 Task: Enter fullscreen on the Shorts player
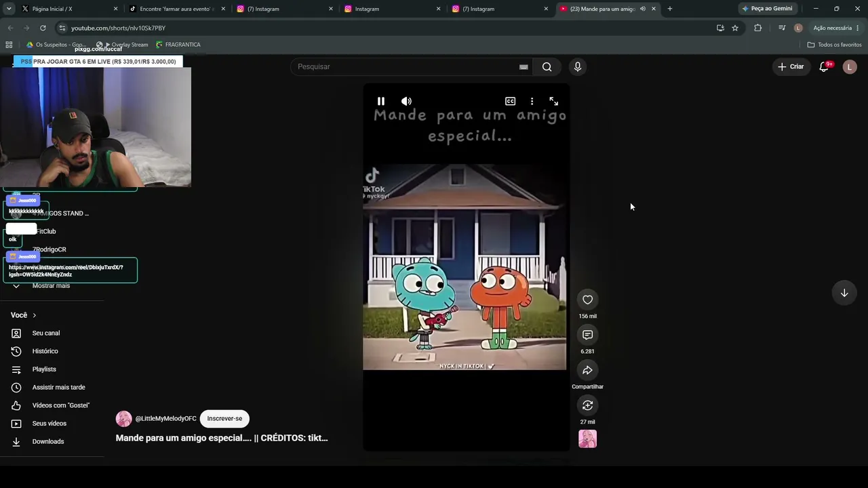(553, 101)
